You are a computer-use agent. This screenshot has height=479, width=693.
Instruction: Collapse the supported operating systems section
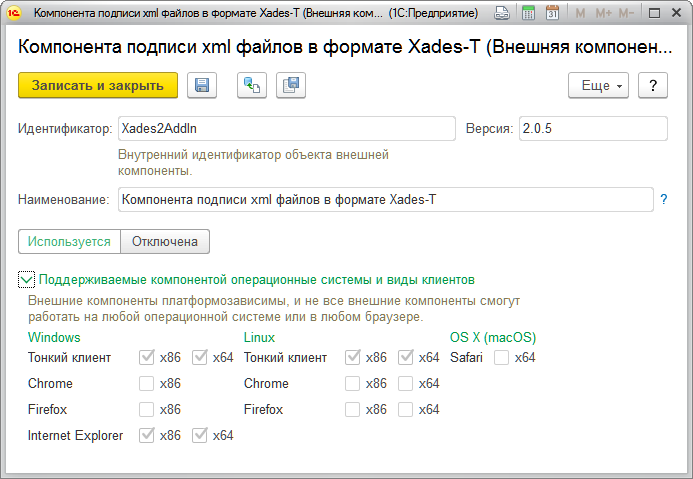click(27, 280)
